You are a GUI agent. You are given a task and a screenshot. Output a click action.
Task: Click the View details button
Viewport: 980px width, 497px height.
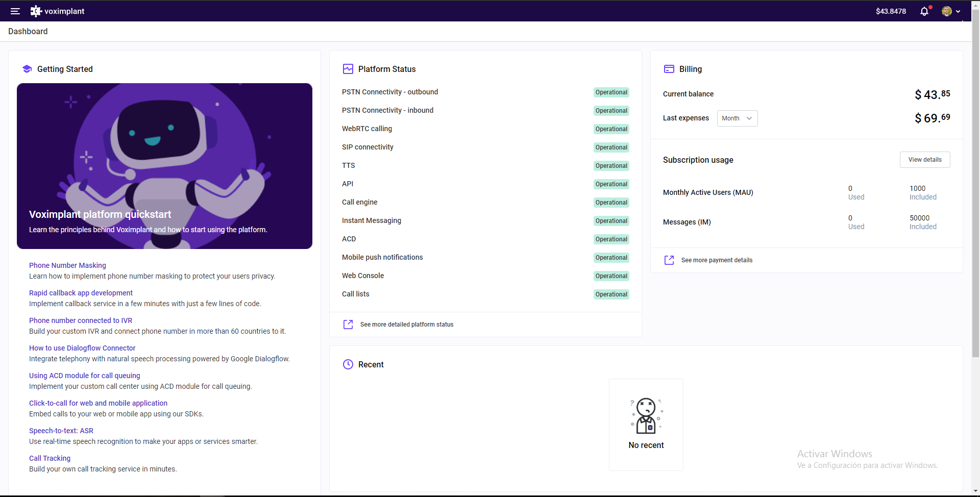pos(925,160)
